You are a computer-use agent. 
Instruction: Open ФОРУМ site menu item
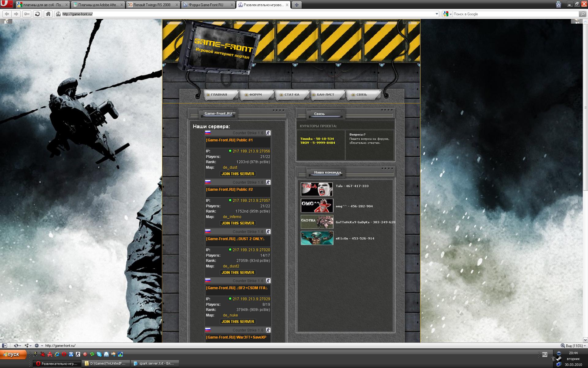255,94
